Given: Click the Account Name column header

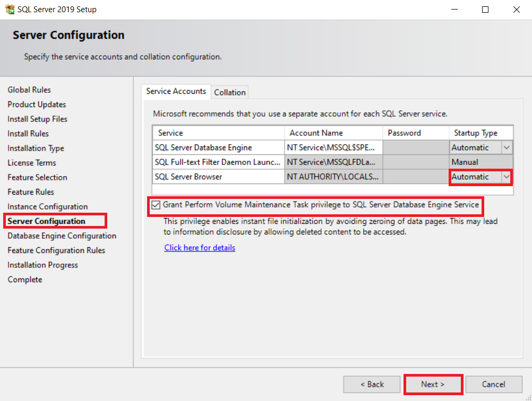Looking at the screenshot, I should (333, 133).
